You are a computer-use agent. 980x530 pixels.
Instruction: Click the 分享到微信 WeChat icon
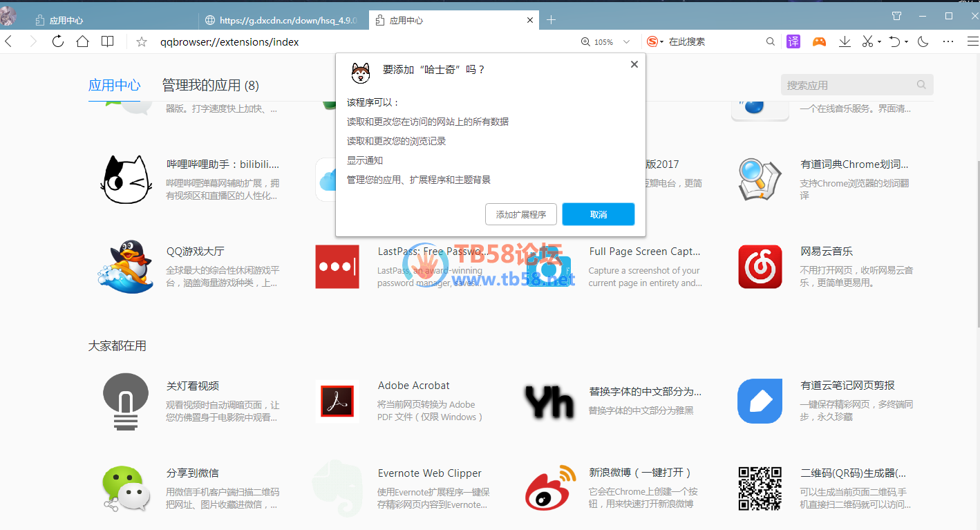(x=126, y=489)
